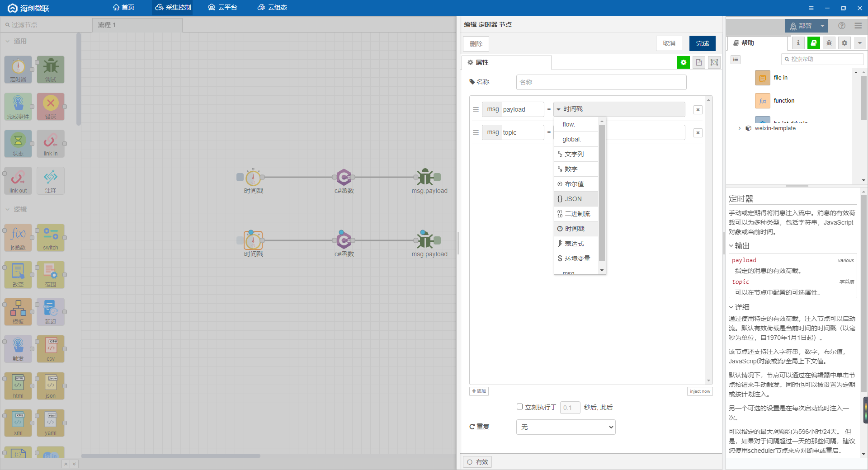Click the 取消 cancel button
Viewport: 868px width, 470px height.
pyautogui.click(x=669, y=43)
